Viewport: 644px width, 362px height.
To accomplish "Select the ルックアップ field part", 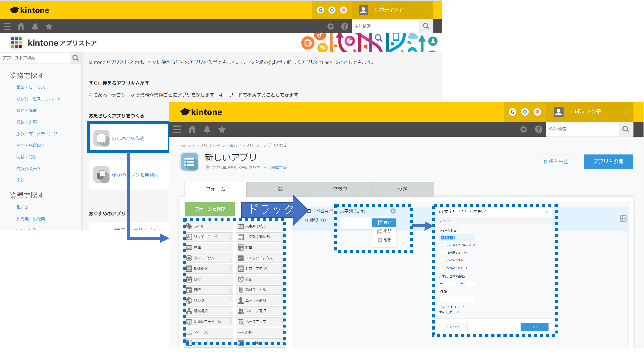I will (x=260, y=322).
